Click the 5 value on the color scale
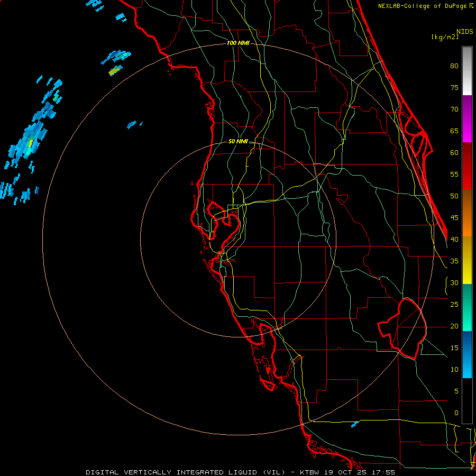 coord(456,391)
